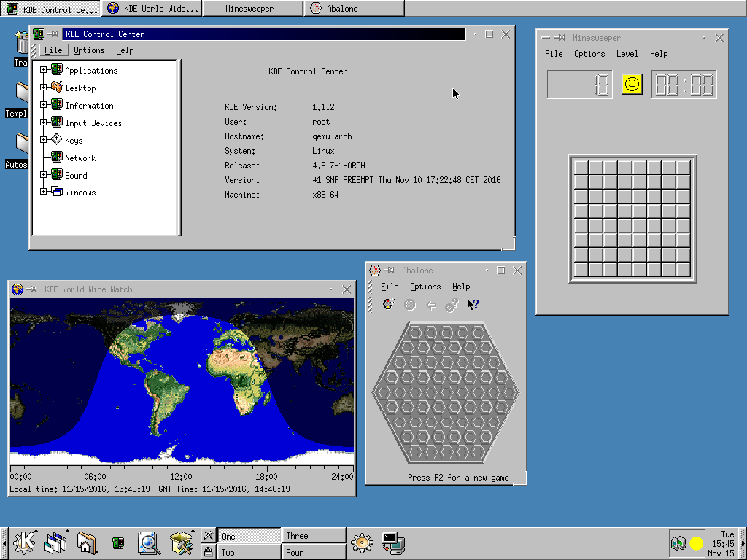This screenshot has width=747, height=560.
Task: Switch to virtual desktop Three
Action: pyautogui.click(x=314, y=535)
